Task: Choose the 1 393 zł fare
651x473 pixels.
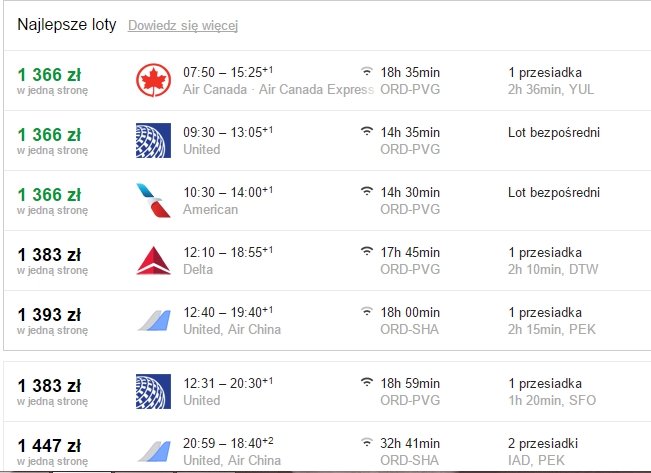Action: pyautogui.click(x=49, y=315)
